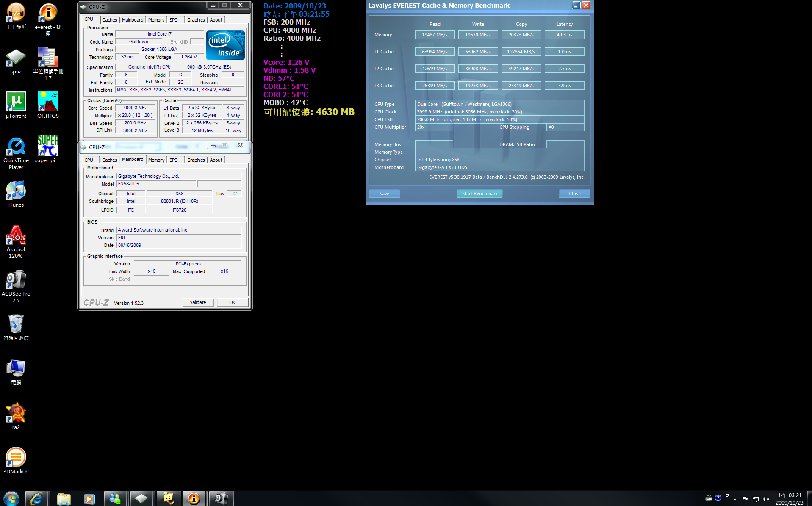
Task: Open the speaker volume tray icon
Action: [765, 499]
